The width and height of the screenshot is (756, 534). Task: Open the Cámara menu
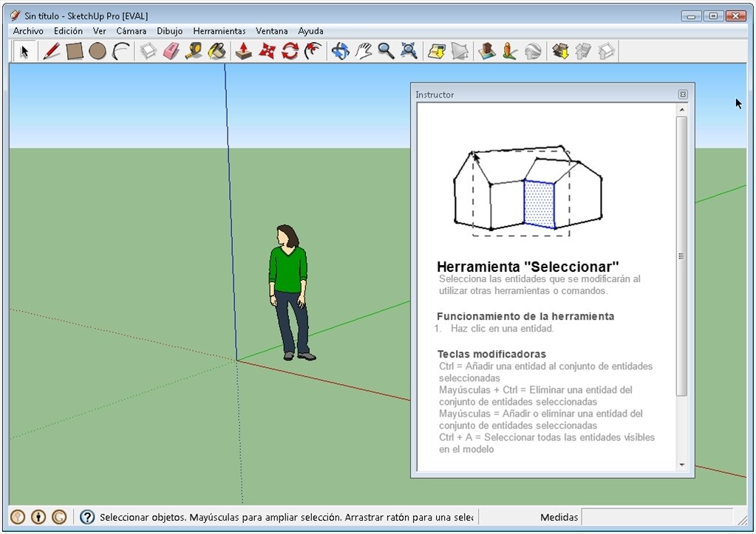click(x=131, y=31)
